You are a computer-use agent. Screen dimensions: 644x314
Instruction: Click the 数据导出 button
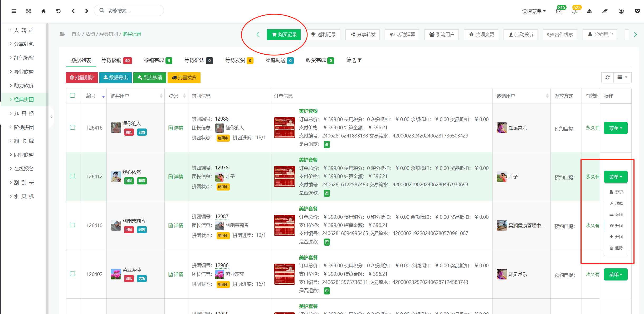[115, 78]
